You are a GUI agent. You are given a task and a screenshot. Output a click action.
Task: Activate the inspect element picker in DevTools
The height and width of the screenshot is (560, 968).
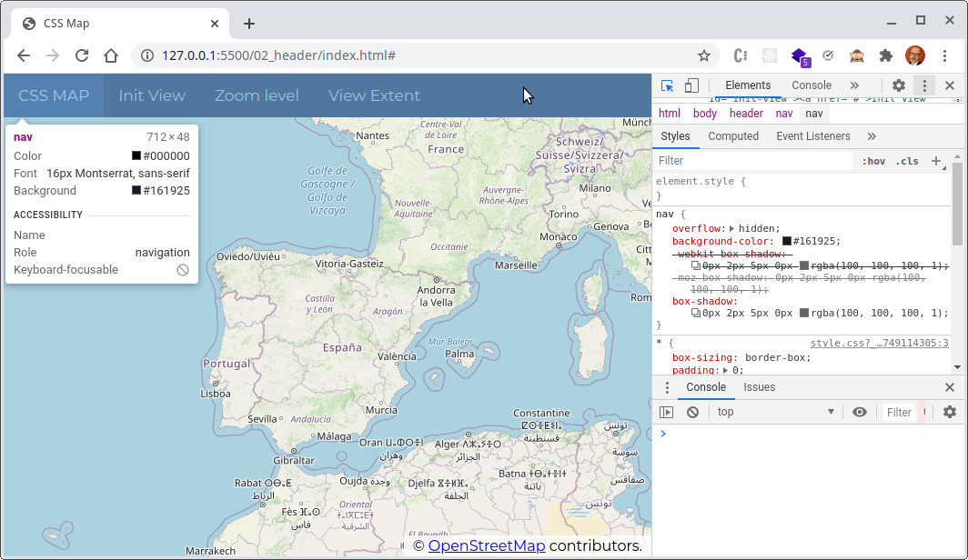coord(668,85)
